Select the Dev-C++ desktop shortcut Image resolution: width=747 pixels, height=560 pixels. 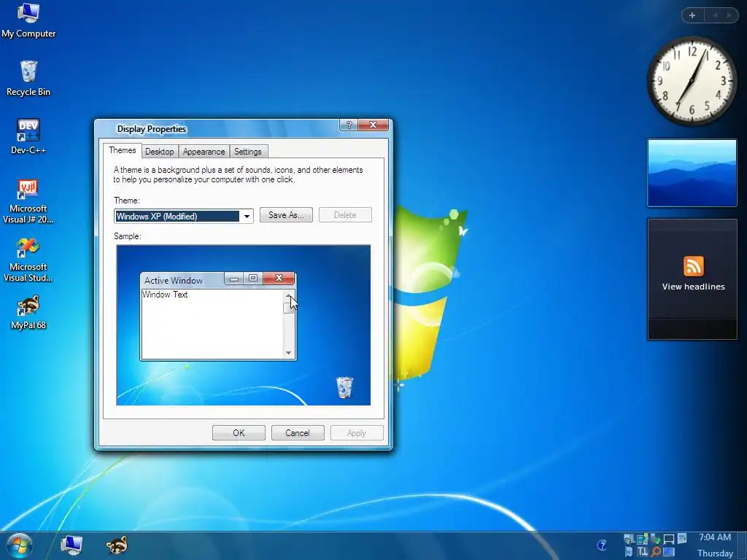tap(28, 136)
